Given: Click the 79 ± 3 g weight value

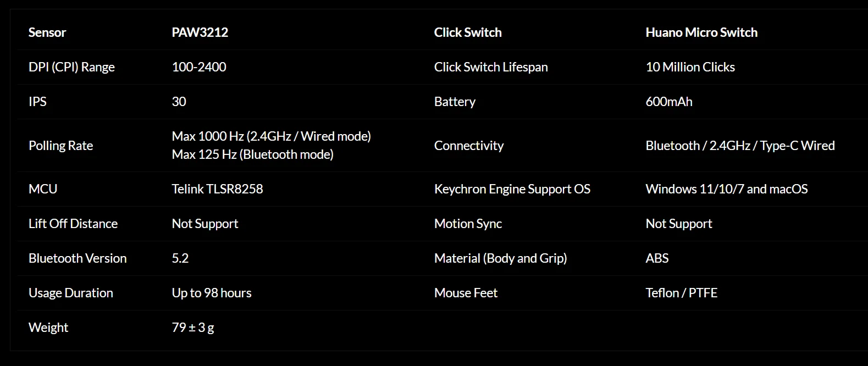Looking at the screenshot, I should point(193,328).
